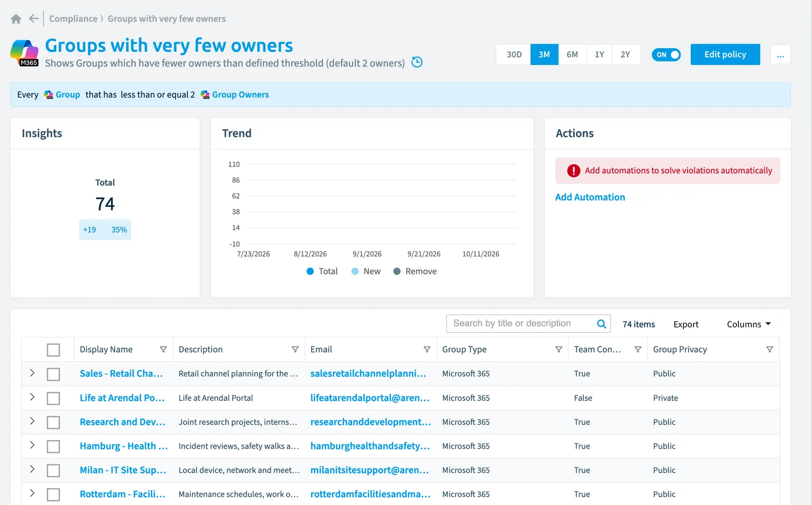Export the groups list
Screen dimensions: 812x505
[x=686, y=324]
